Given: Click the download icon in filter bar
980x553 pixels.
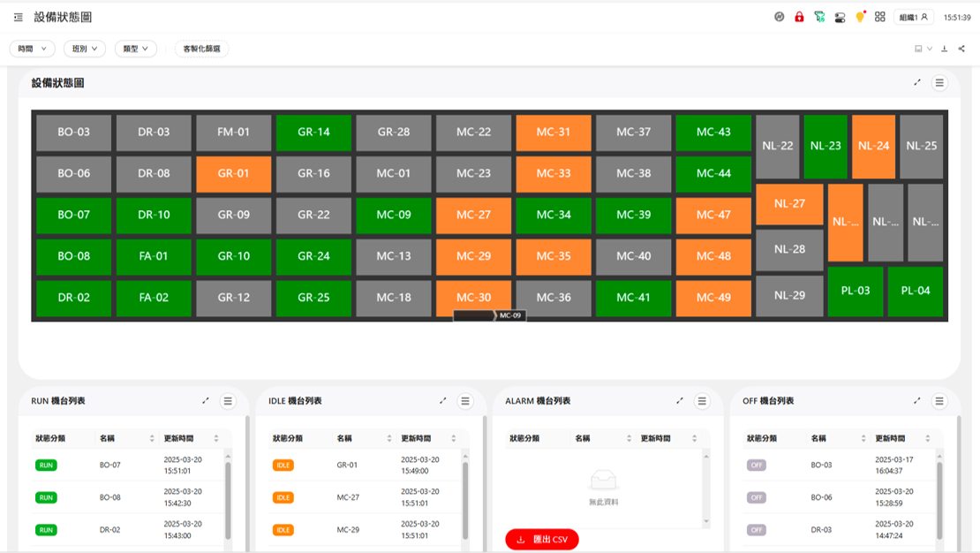Looking at the screenshot, I should [x=945, y=49].
